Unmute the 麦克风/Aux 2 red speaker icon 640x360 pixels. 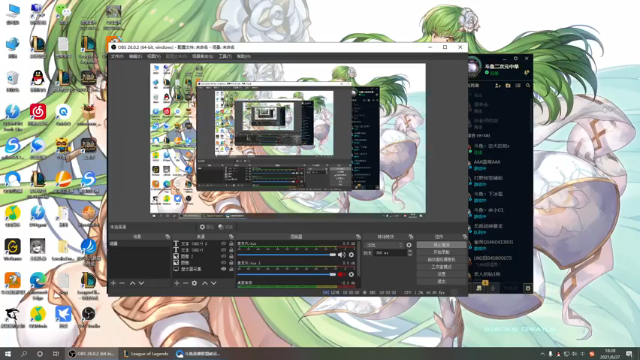pyautogui.click(x=342, y=274)
